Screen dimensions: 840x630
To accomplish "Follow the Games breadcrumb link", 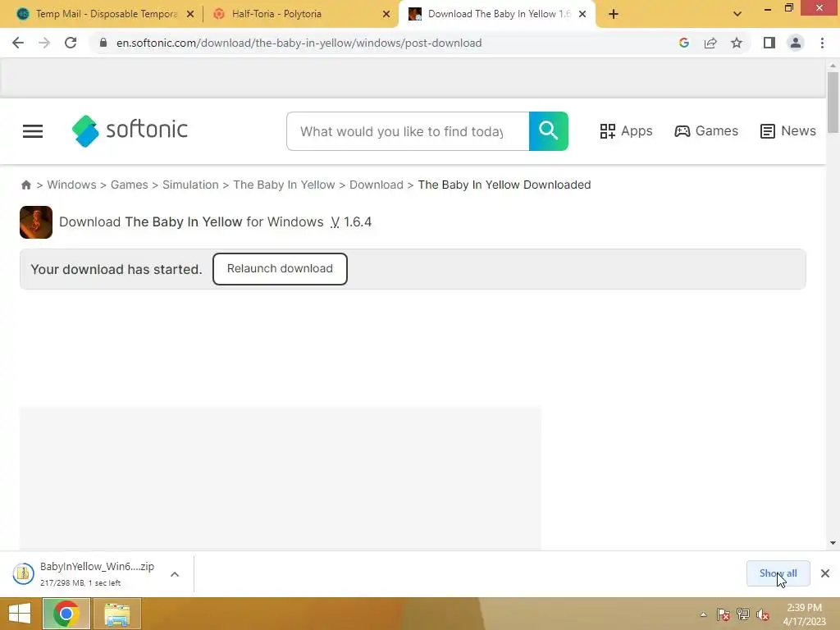I will click(x=129, y=185).
